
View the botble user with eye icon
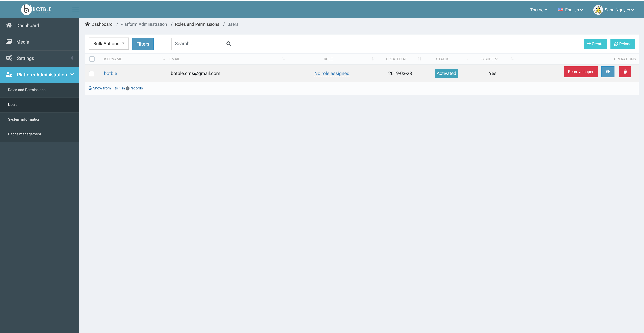pos(608,72)
